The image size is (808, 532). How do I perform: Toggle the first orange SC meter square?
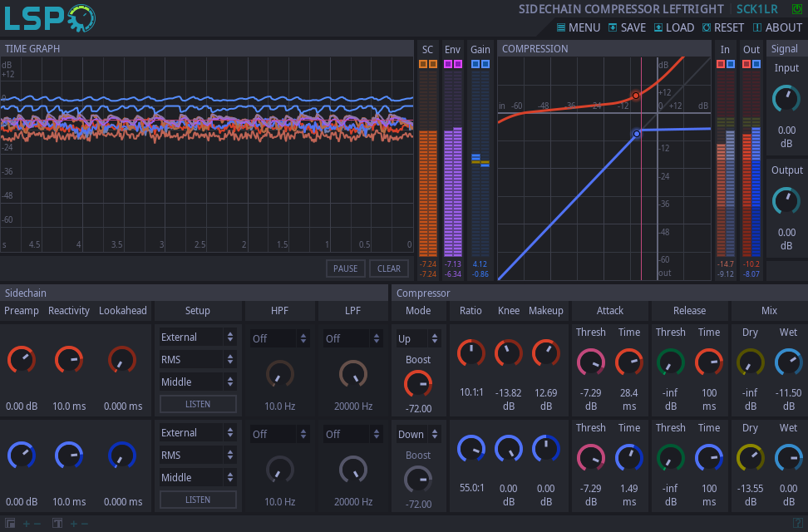[423, 64]
